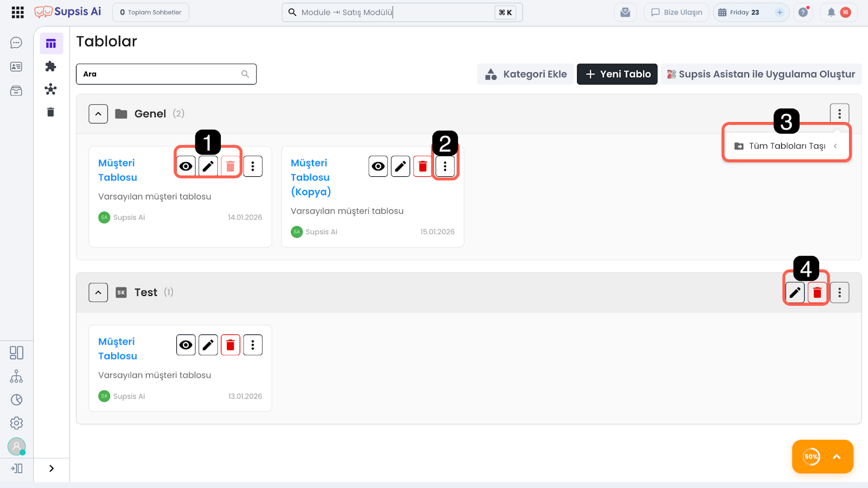Open the three-dot menu of Test category
The height and width of the screenshot is (488, 868).
(839, 293)
